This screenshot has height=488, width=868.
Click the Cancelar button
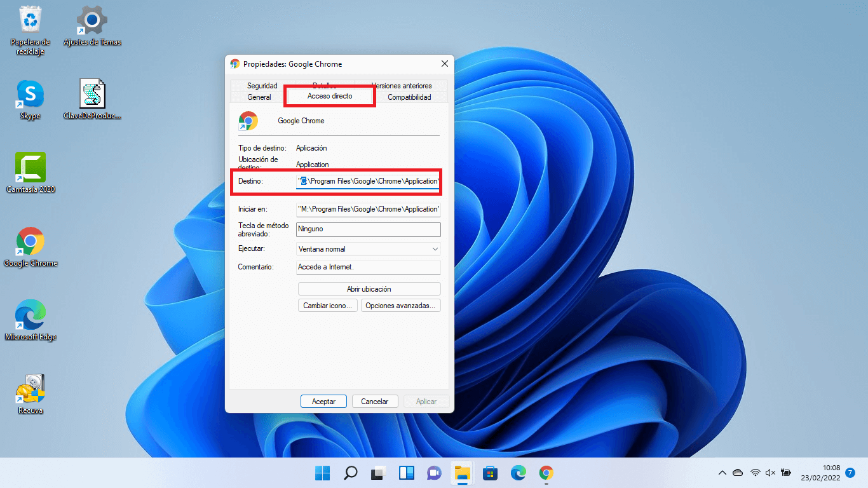tap(374, 402)
